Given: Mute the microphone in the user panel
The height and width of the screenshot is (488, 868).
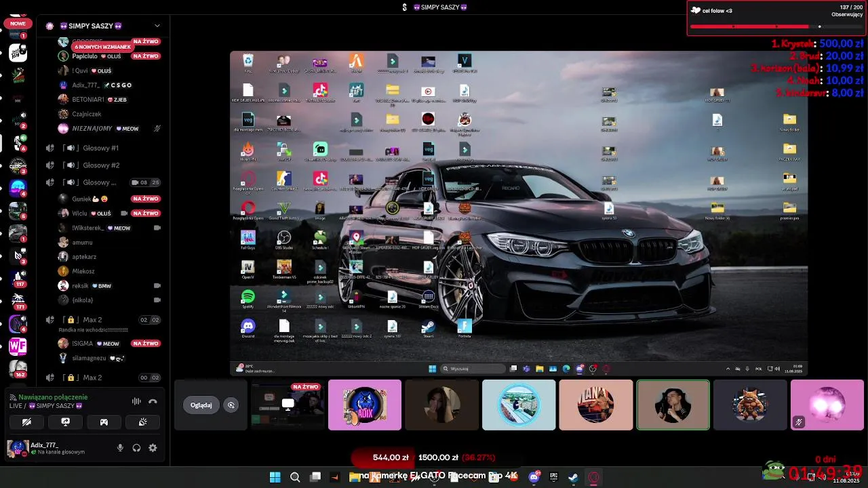Looking at the screenshot, I should coord(120,447).
